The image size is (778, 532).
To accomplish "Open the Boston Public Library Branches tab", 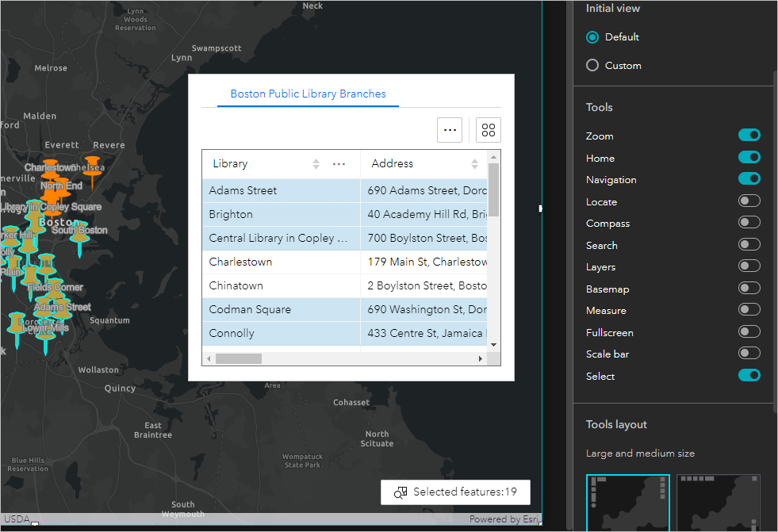I will point(309,94).
